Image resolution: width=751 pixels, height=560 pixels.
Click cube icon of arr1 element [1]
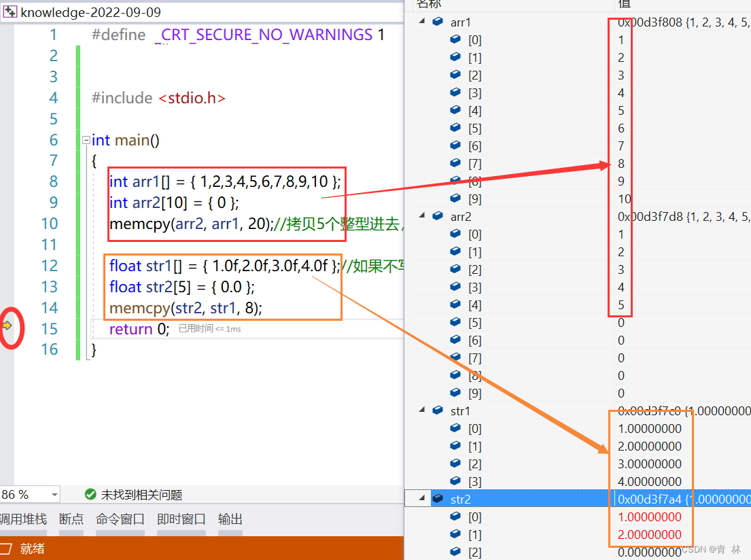click(x=455, y=57)
